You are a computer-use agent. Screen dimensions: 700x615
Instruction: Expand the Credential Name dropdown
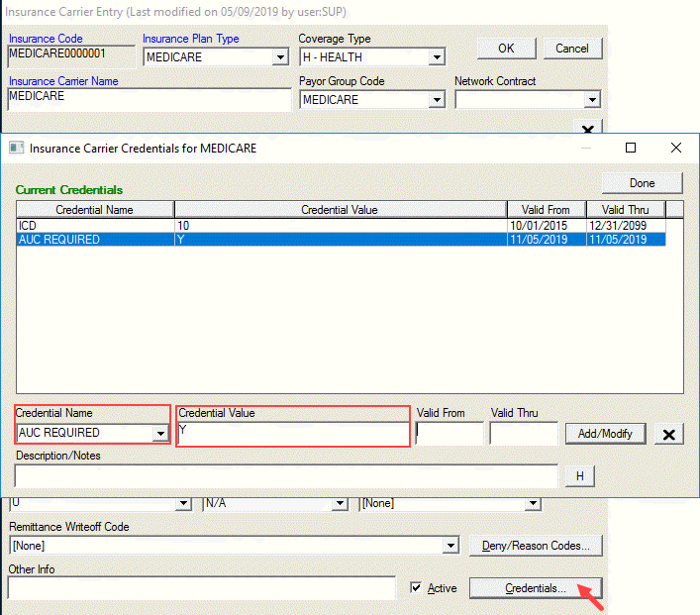coord(159,434)
